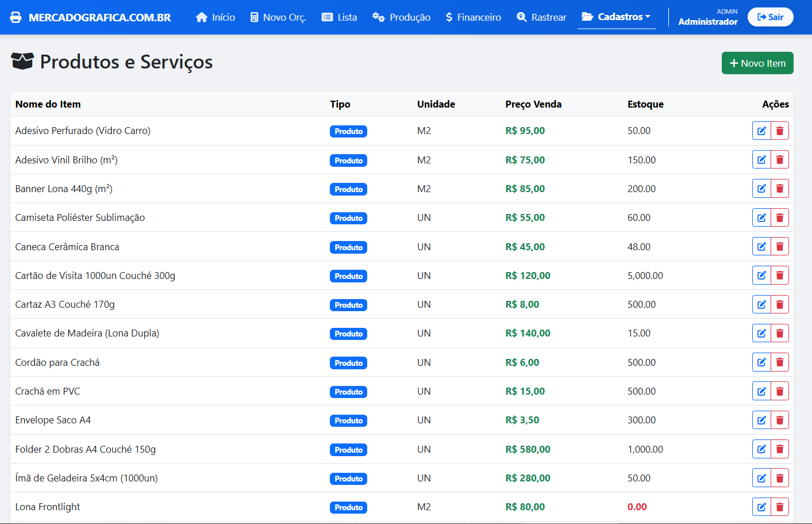Image resolution: width=812 pixels, height=524 pixels.
Task: Delete the Banner Lona 440g item
Action: (x=780, y=189)
